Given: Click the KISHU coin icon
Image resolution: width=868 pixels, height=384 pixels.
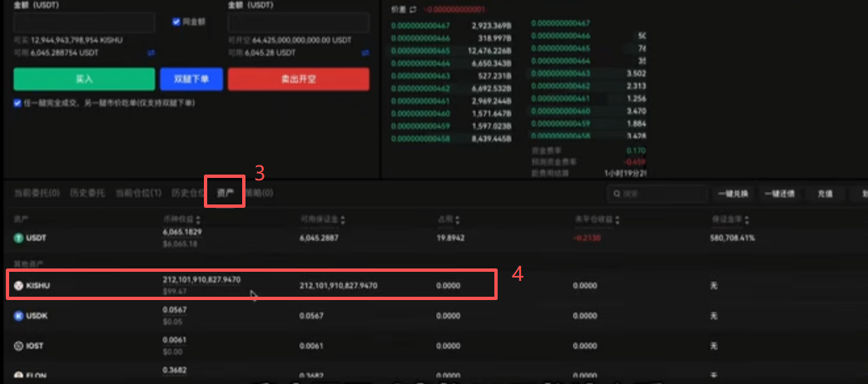Looking at the screenshot, I should pyautogui.click(x=18, y=286).
